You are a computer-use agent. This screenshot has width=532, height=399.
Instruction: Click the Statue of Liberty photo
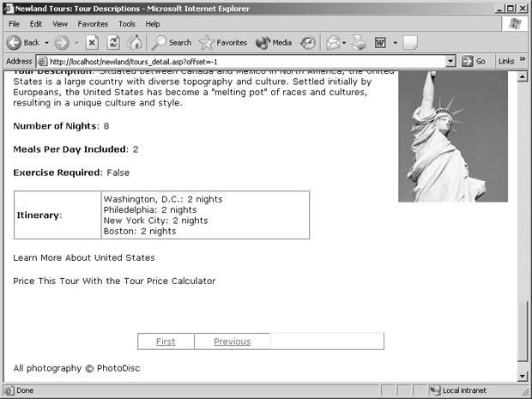453,136
